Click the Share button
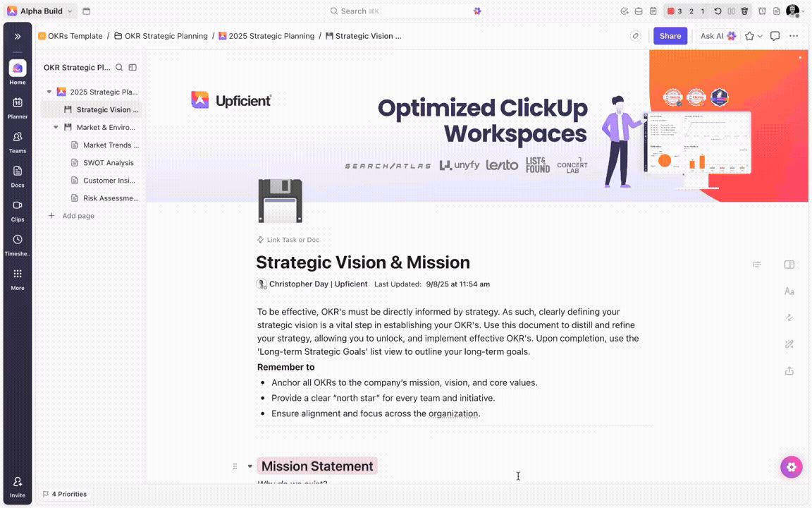The image size is (812, 508). tap(670, 36)
